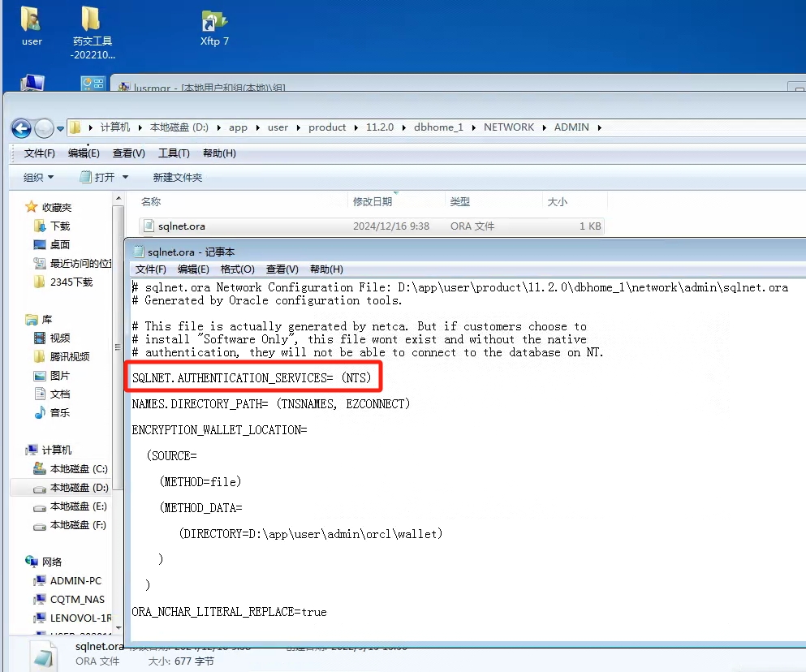Screen dimensions: 806x672
Task: Open Explorer 帮助(H) menu
Action: (x=219, y=153)
